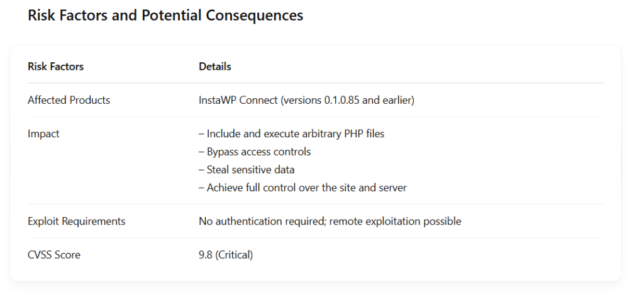This screenshot has height=292, width=644.
Task: Click remote exploitation possible phrase
Action: (395, 222)
